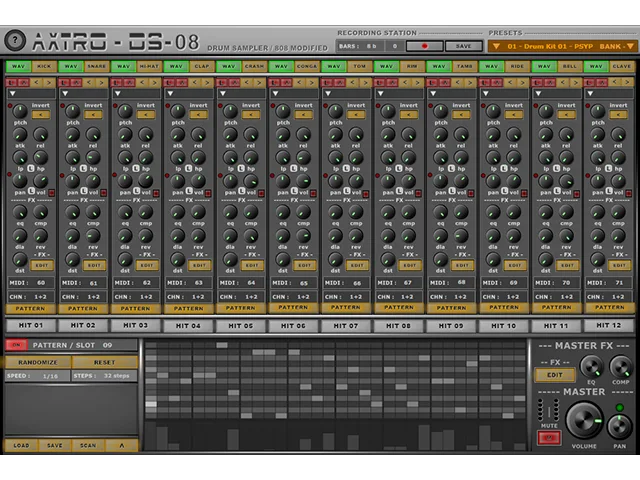640x480 pixels.
Task: Click red square beside KICK vol knob
Action: [x=51, y=193]
